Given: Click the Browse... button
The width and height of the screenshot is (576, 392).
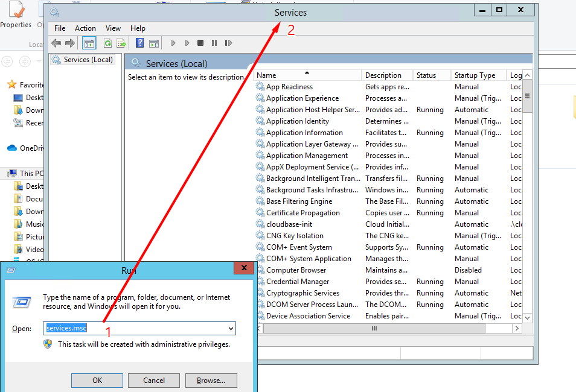Looking at the screenshot, I should click(211, 381).
